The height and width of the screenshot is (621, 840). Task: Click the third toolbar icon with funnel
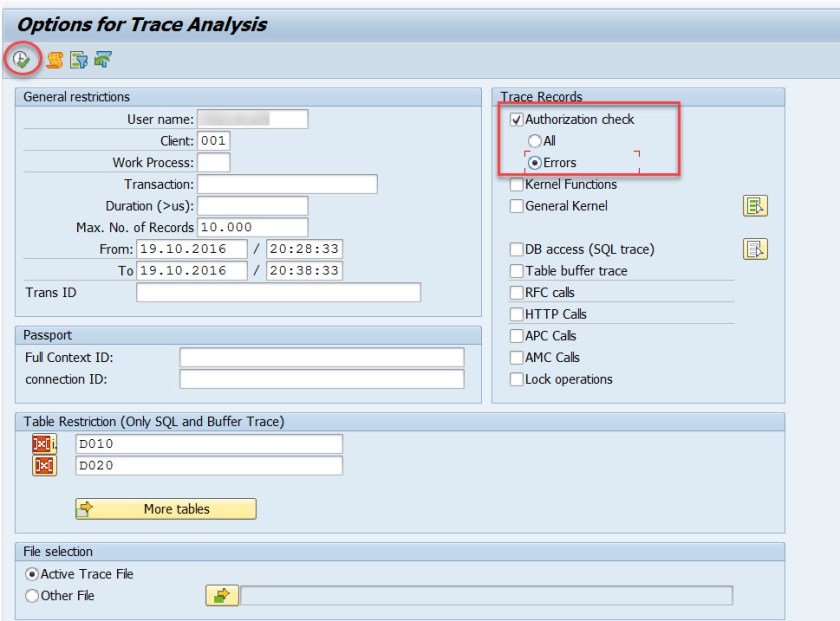coord(79,59)
